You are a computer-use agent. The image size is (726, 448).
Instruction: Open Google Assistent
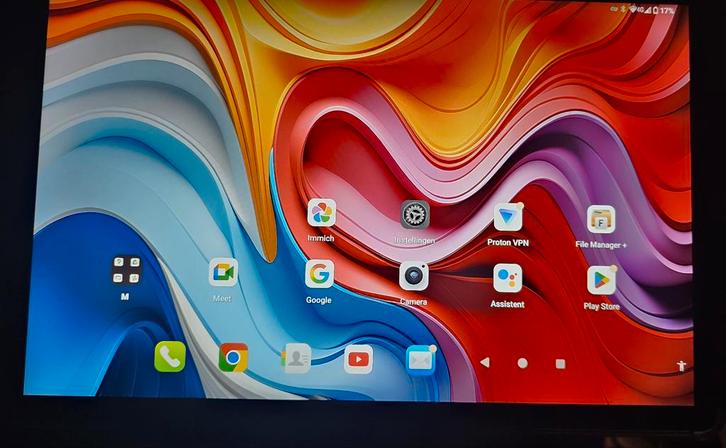click(507, 278)
